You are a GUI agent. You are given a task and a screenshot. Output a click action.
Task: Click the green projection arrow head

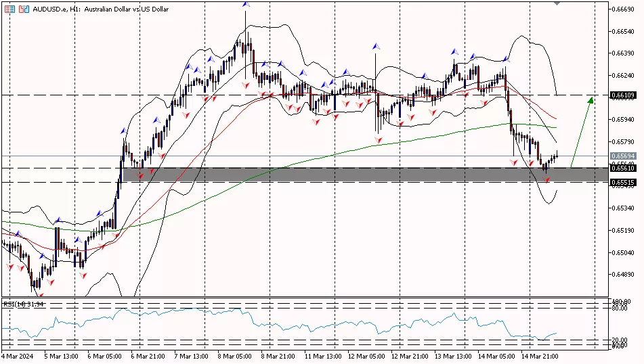point(591,100)
